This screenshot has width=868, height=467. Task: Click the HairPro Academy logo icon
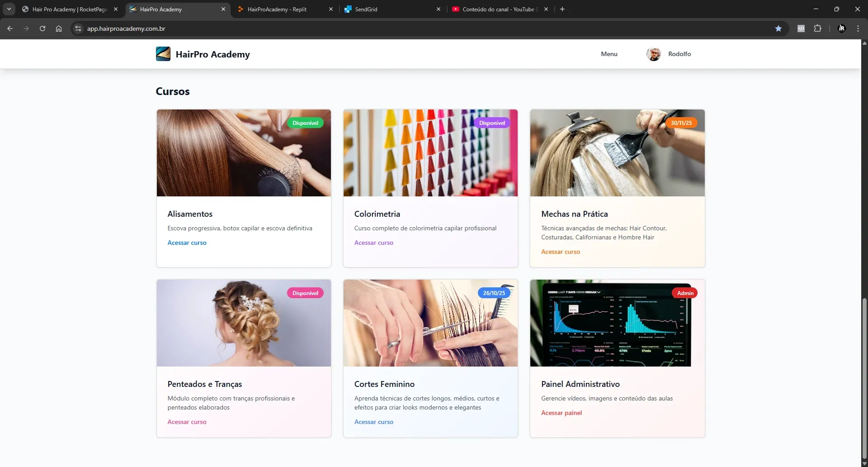[163, 54]
